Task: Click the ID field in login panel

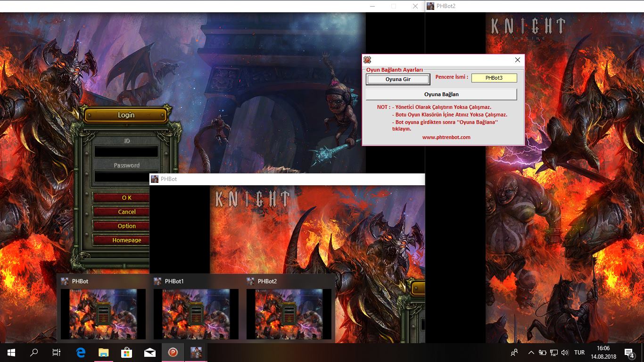Action: coord(126,151)
